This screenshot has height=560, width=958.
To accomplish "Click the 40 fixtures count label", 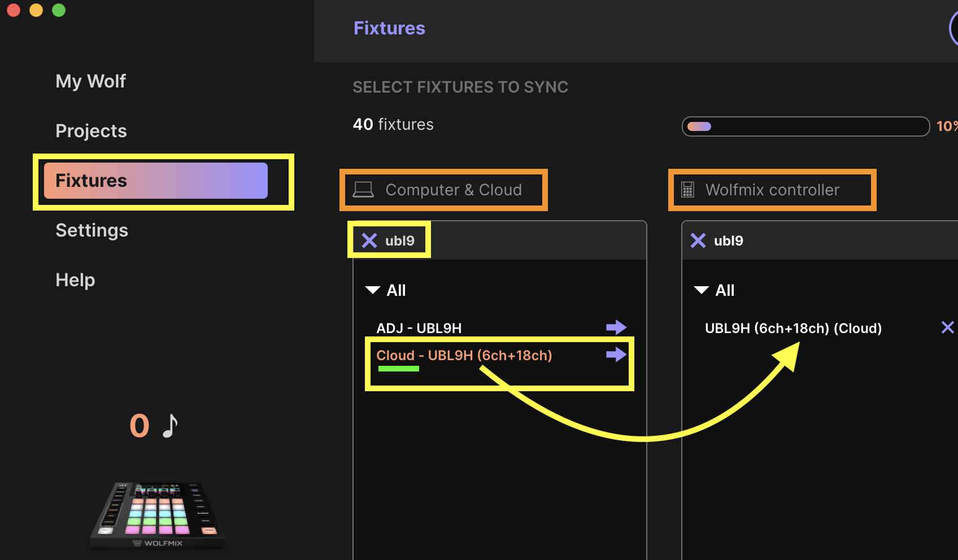I will 393,124.
